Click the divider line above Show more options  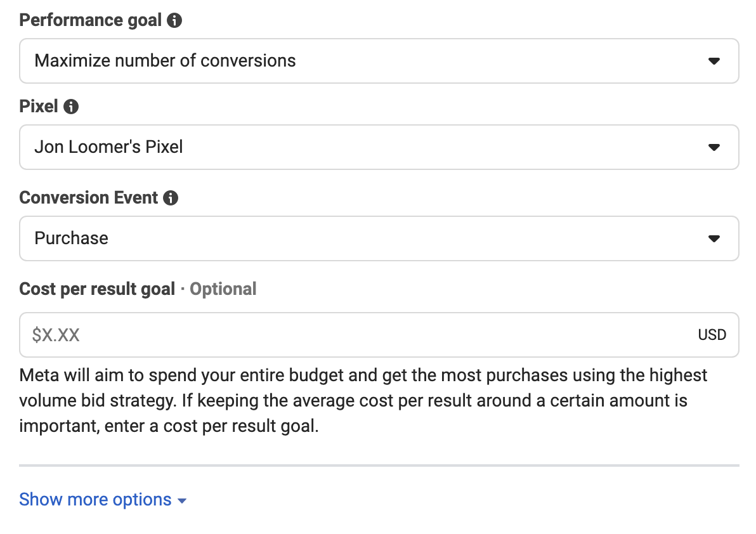click(379, 466)
